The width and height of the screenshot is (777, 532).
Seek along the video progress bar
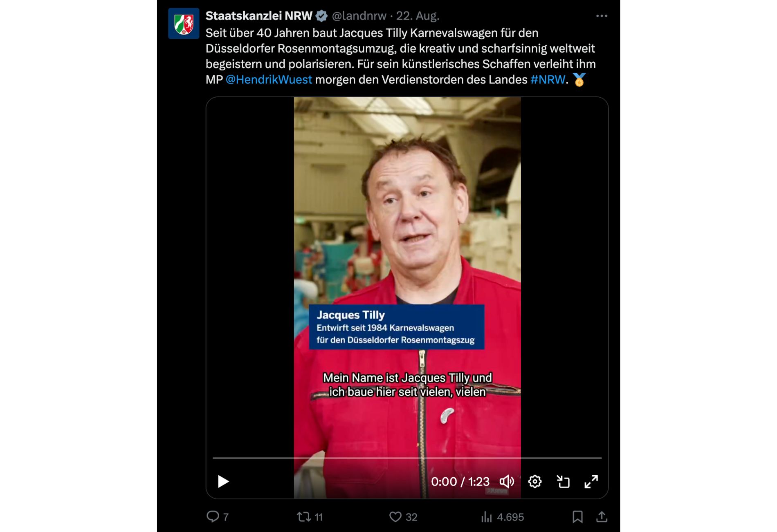[407, 458]
